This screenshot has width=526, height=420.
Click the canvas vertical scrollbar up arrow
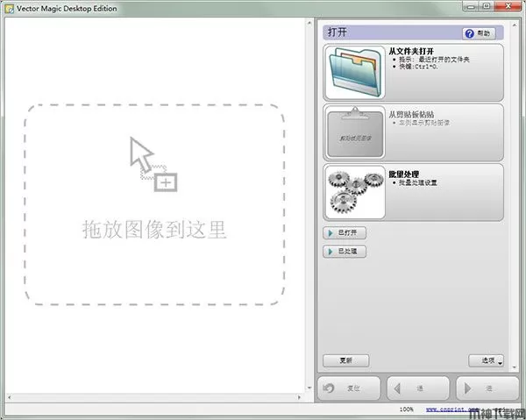pos(309,23)
